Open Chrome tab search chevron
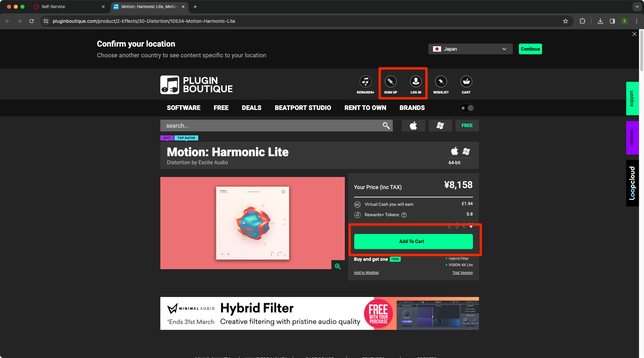 (637, 7)
